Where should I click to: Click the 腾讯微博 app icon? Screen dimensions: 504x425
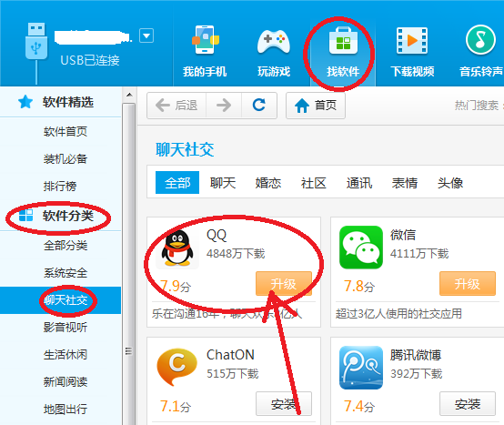coord(361,368)
